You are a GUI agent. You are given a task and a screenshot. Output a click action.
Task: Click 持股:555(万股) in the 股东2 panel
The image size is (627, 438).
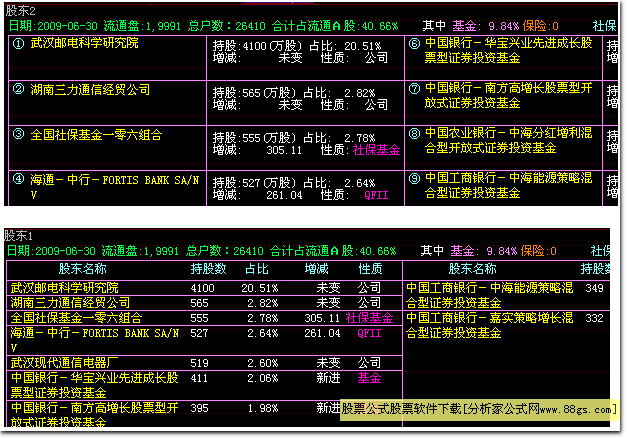[x=254, y=138]
